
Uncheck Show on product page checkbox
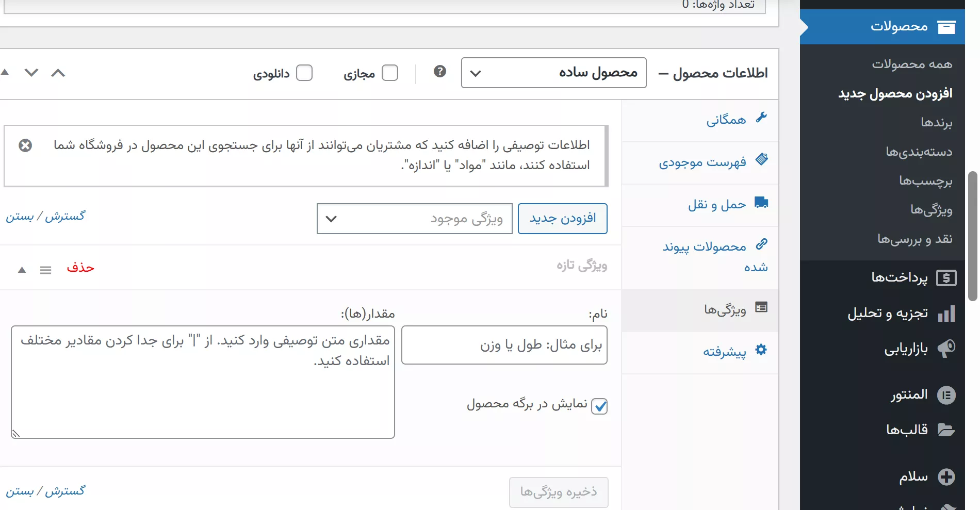point(599,406)
